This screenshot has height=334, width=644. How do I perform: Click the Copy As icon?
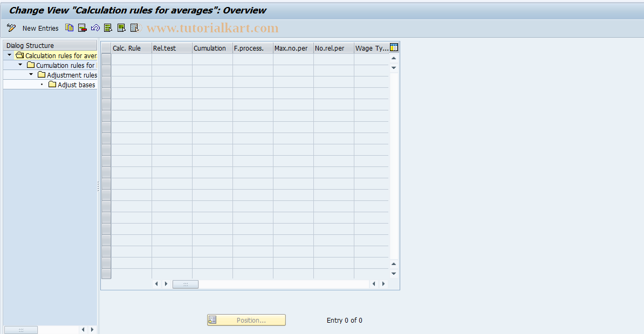(x=70, y=28)
